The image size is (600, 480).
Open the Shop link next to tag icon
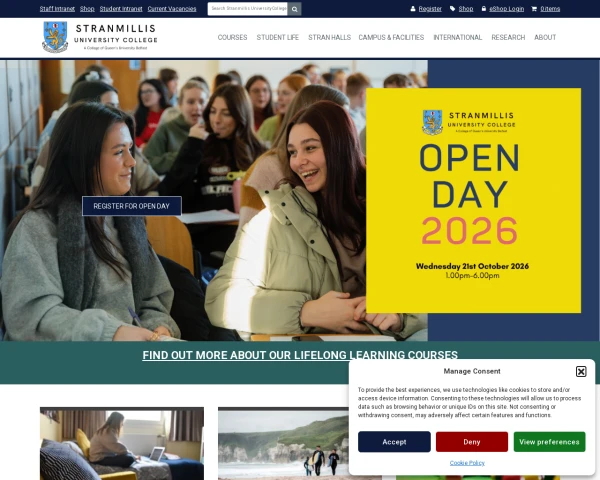tap(466, 9)
